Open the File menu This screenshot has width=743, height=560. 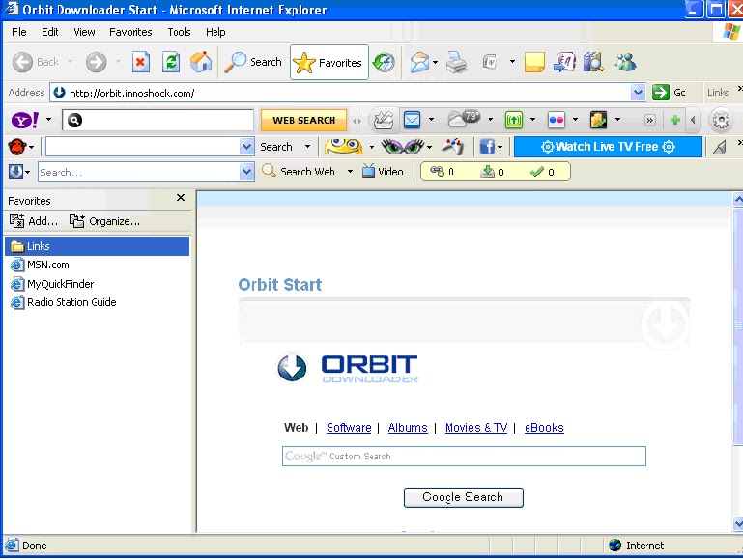[x=19, y=32]
